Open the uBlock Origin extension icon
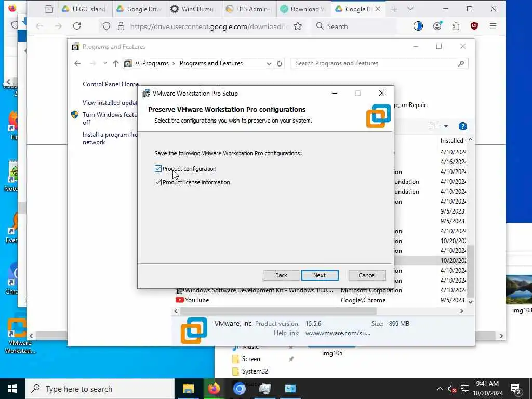 (x=474, y=26)
